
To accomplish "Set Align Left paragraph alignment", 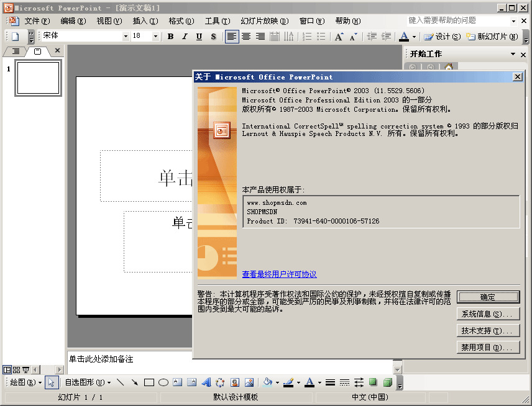I will [x=232, y=36].
